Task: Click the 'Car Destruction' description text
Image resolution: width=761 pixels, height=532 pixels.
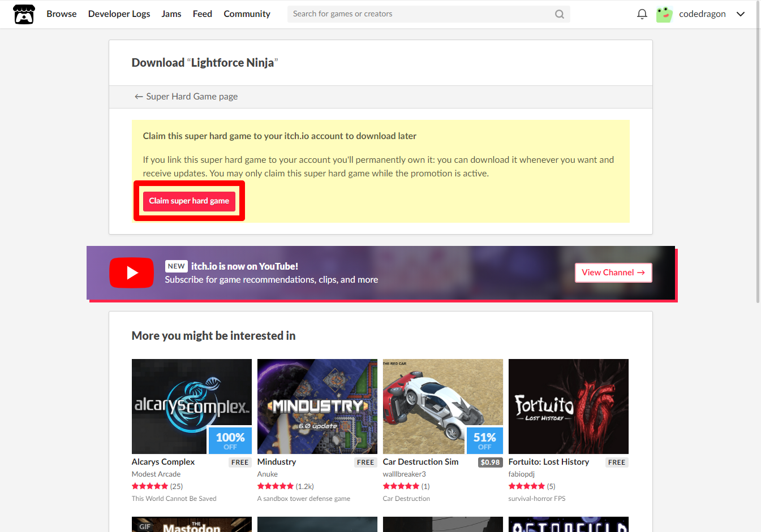Action: tap(406, 499)
